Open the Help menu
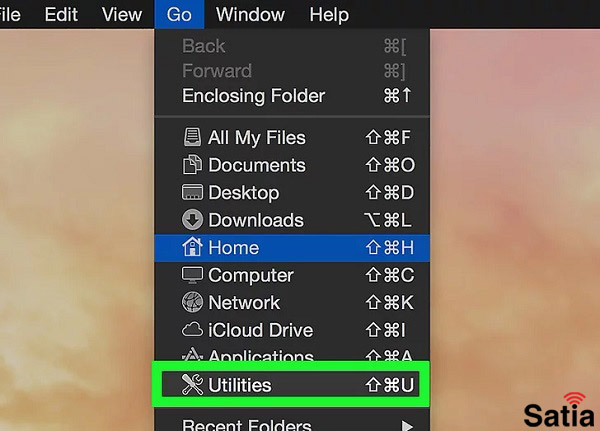The height and width of the screenshot is (431, 600). (329, 15)
